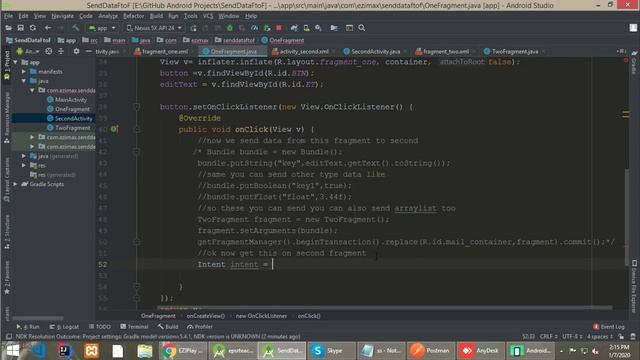Open the Build menu
The width and height of the screenshot is (640, 360).
(156, 16)
